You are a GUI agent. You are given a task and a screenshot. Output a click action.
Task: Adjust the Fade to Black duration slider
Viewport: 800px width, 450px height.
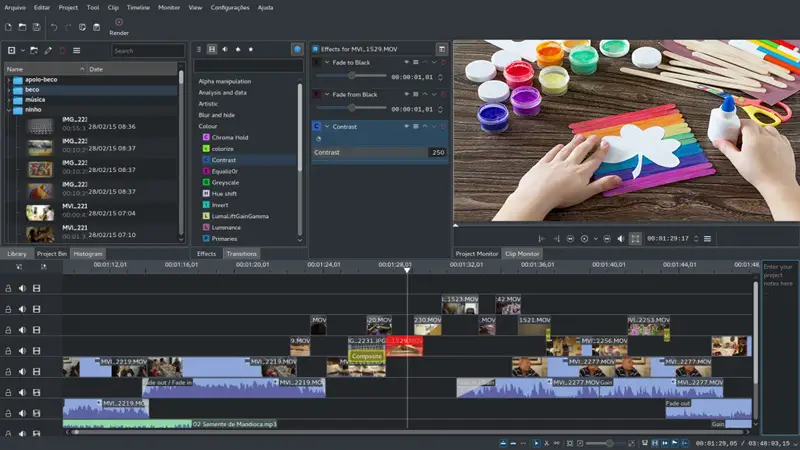coord(351,76)
